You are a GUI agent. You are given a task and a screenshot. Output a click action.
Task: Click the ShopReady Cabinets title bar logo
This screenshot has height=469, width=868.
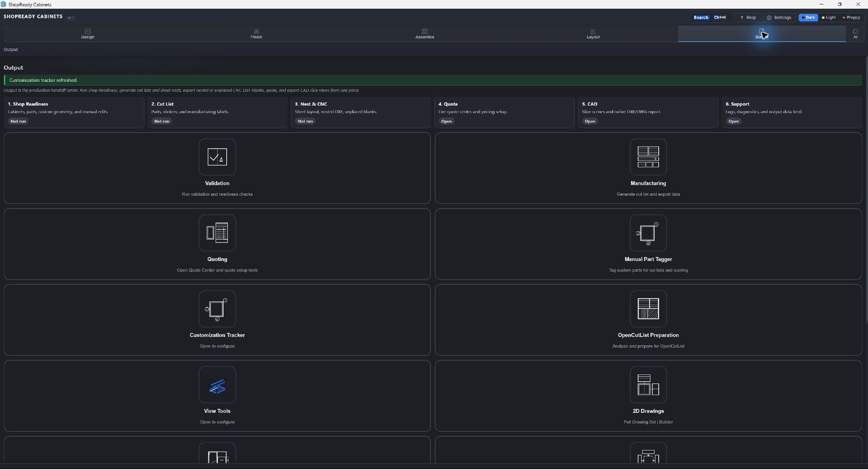[4, 4]
